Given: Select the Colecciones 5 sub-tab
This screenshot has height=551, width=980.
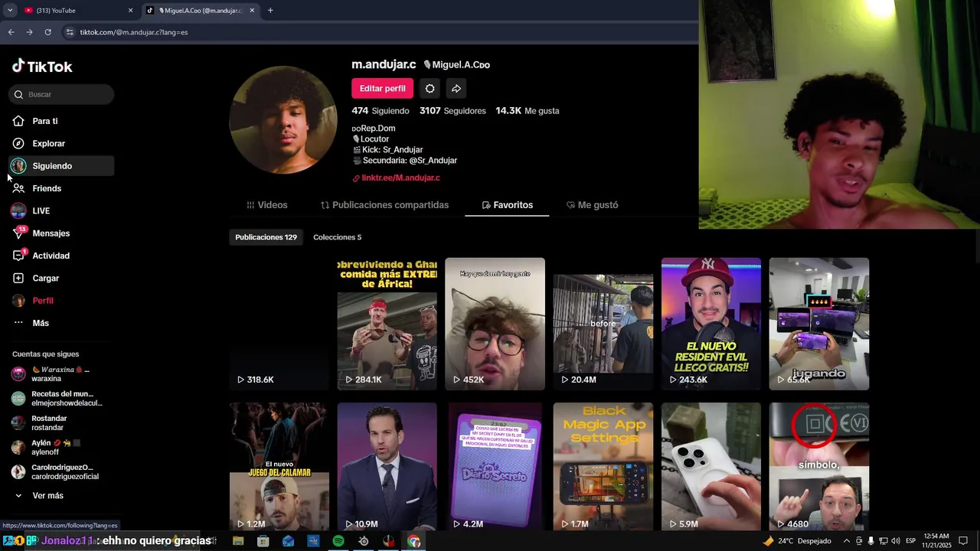Looking at the screenshot, I should pos(337,237).
